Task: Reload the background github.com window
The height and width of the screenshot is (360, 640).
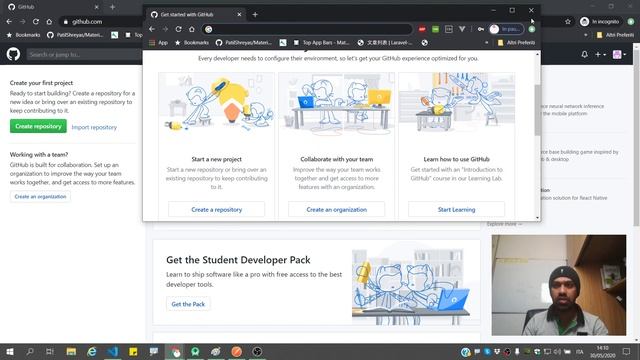Action: tap(36, 22)
